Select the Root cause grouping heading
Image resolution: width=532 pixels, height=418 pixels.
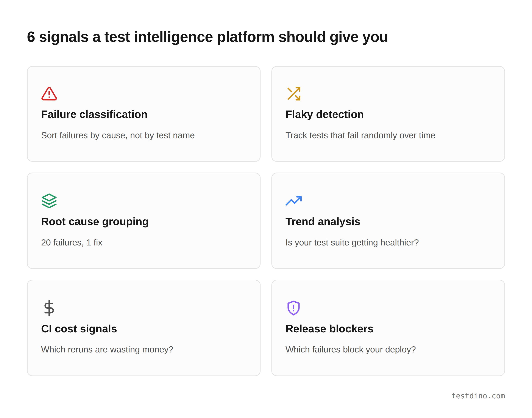pyautogui.click(x=95, y=222)
